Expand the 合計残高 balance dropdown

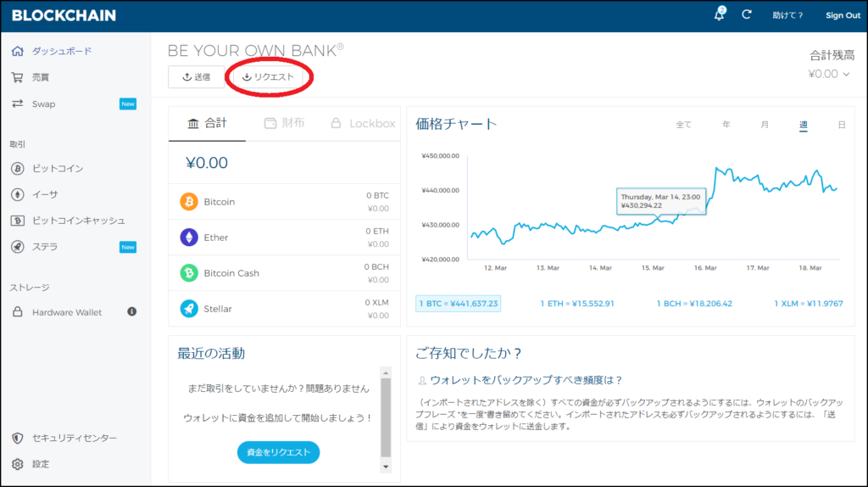coord(829,75)
